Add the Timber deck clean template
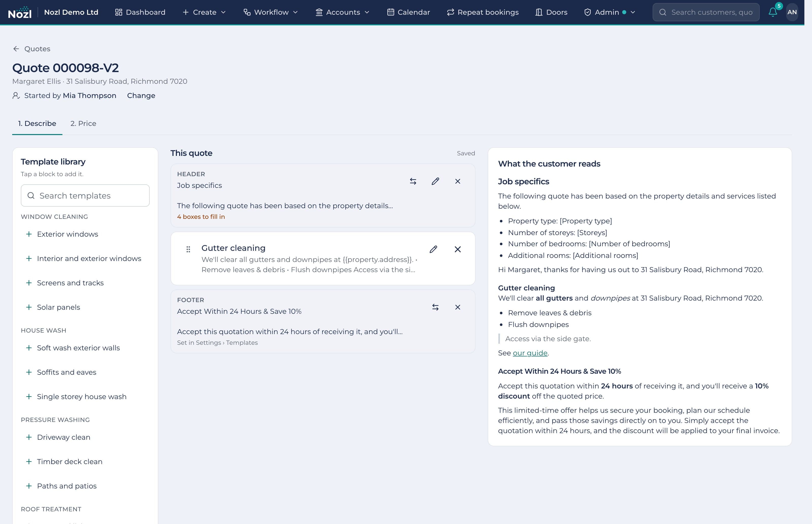This screenshot has width=812, height=524. (x=85, y=462)
